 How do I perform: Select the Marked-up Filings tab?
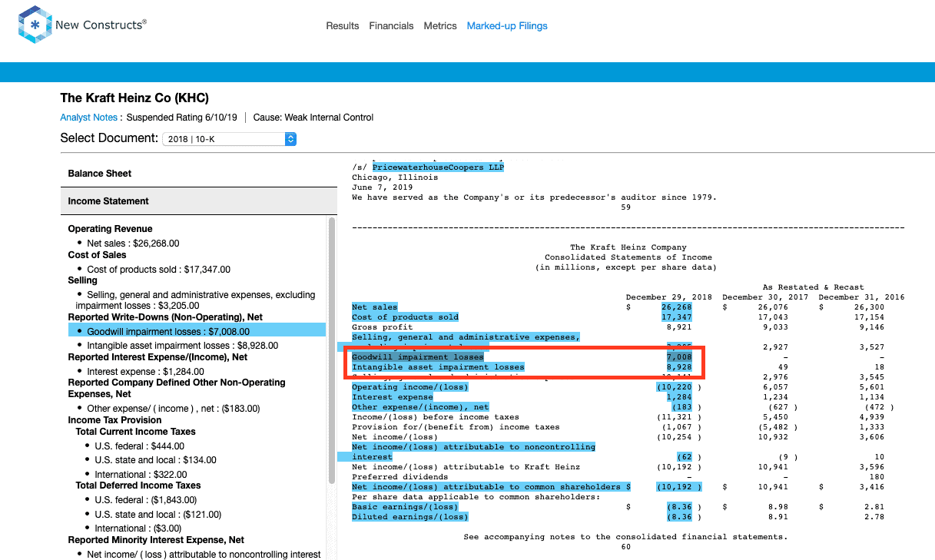[x=507, y=26]
